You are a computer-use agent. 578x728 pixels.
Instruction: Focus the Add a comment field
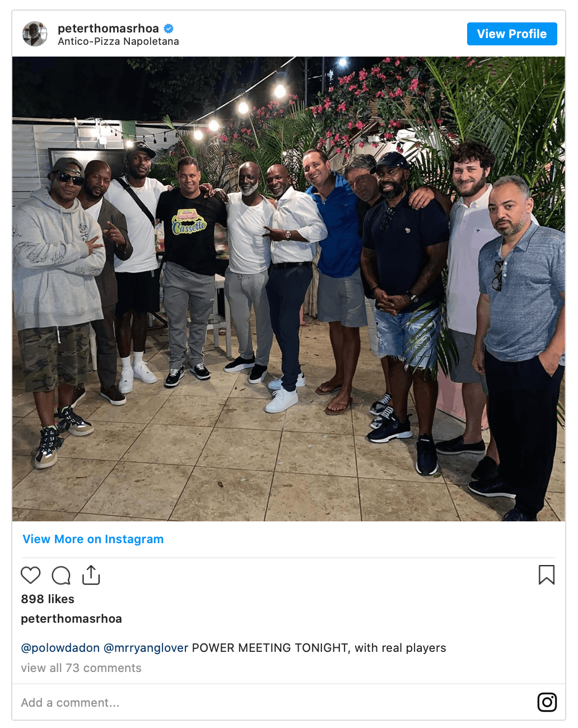coord(274,702)
